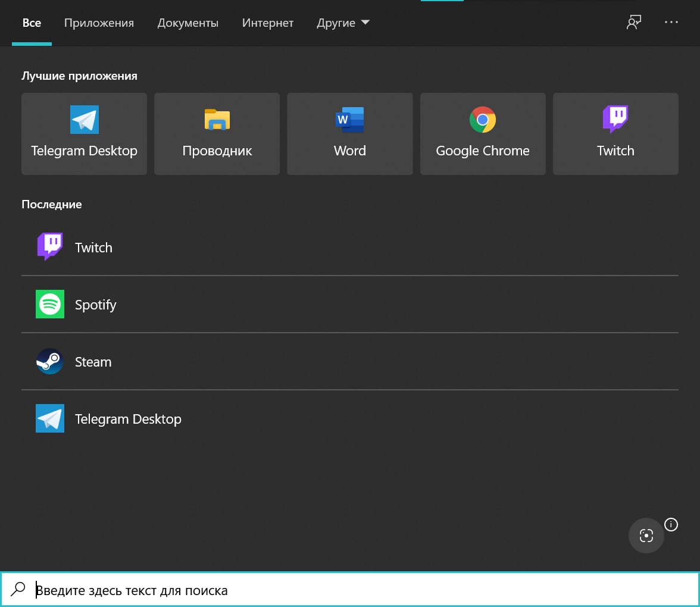This screenshot has height=607, width=700.
Task: Open Twitch in the Последние list
Action: coord(350,248)
